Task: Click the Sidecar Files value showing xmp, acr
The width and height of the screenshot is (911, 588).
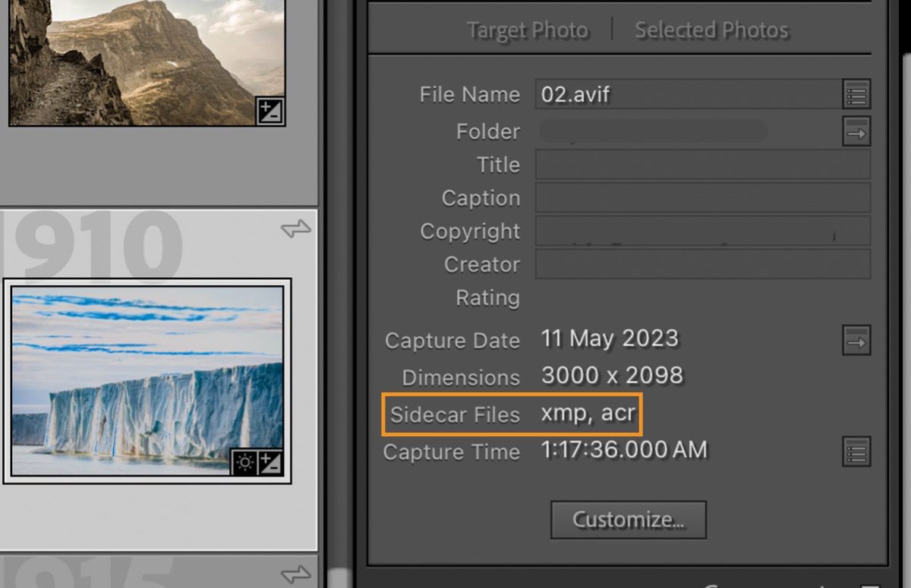Action: tap(588, 414)
